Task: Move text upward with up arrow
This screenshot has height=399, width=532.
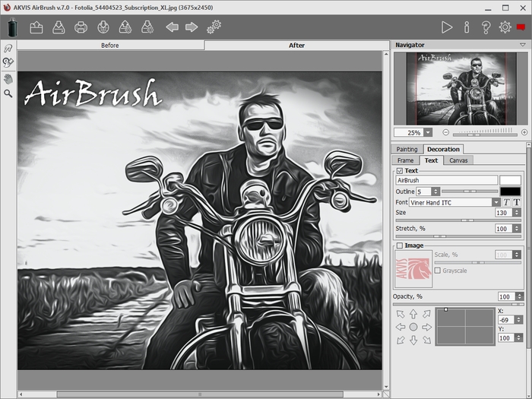Action: point(413,314)
